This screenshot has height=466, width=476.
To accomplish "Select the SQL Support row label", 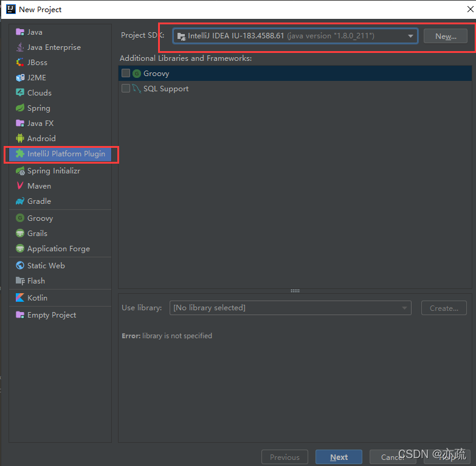I will tap(166, 89).
